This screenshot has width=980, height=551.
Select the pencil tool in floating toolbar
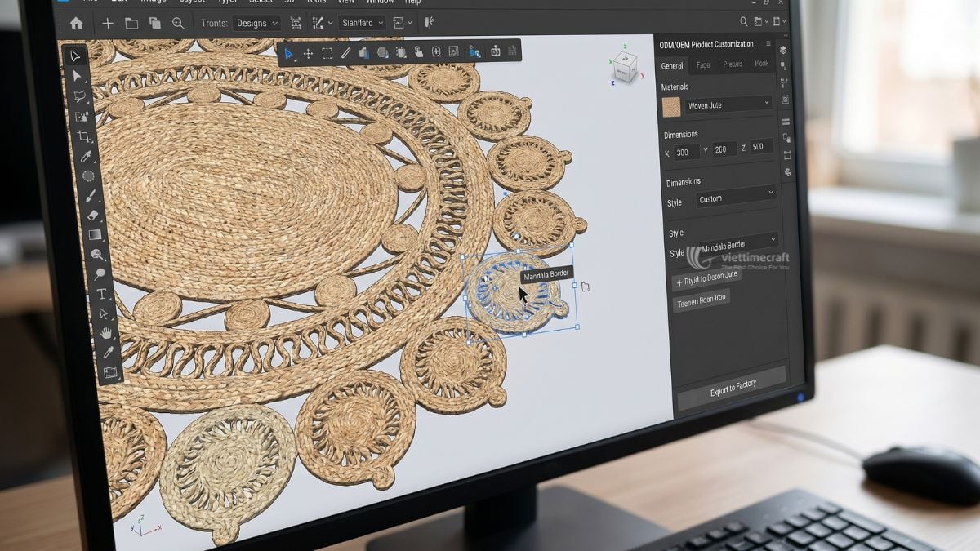345,53
